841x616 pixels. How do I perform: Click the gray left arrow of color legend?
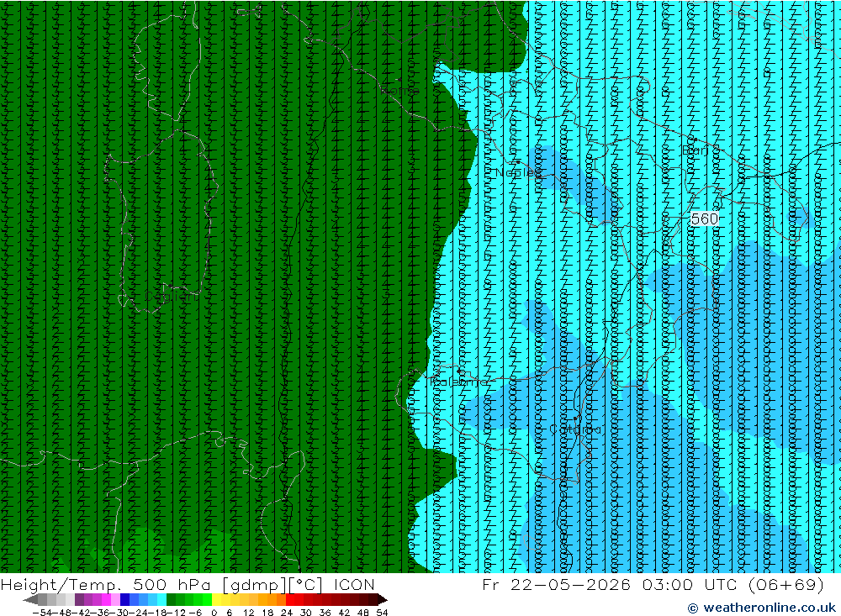click(30, 600)
